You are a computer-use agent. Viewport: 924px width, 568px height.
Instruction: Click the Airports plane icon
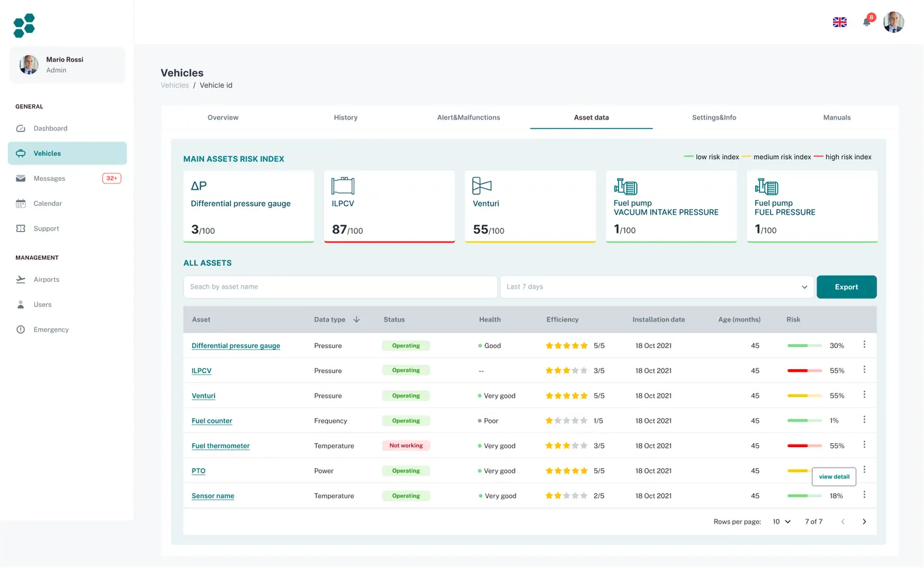pos(20,279)
